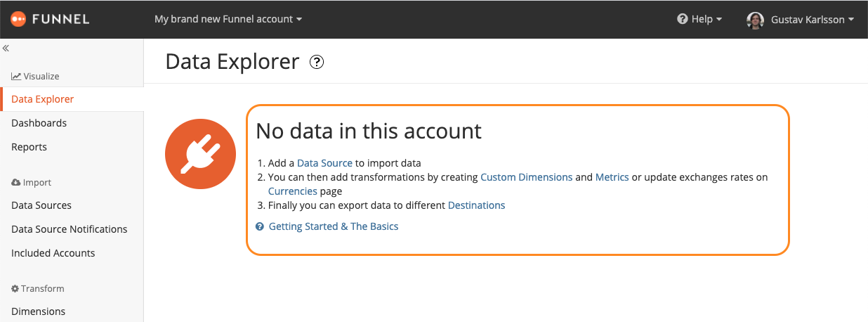Open Data Source Notifications page
This screenshot has height=322, width=868.
pyautogui.click(x=70, y=229)
